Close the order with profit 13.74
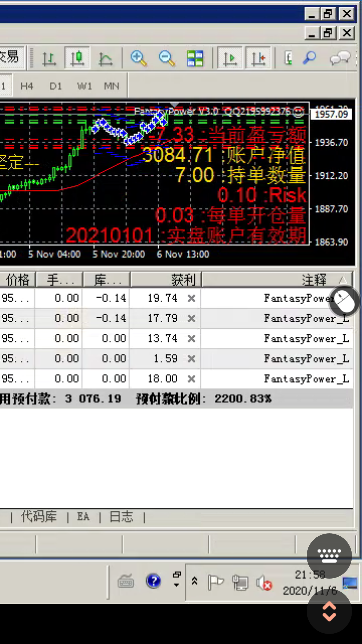Viewport: 362px width, 644px height. pos(191,339)
